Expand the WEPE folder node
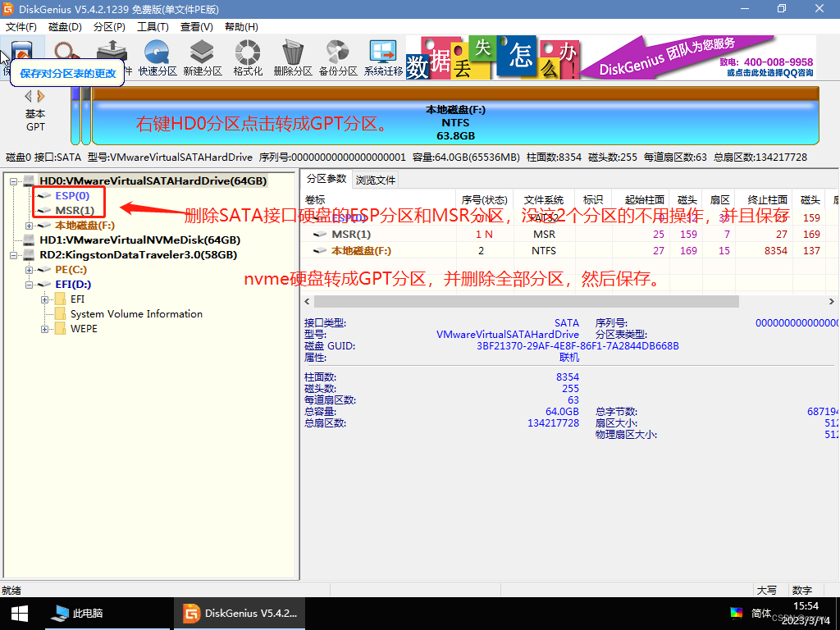The image size is (840, 630). tap(44, 329)
